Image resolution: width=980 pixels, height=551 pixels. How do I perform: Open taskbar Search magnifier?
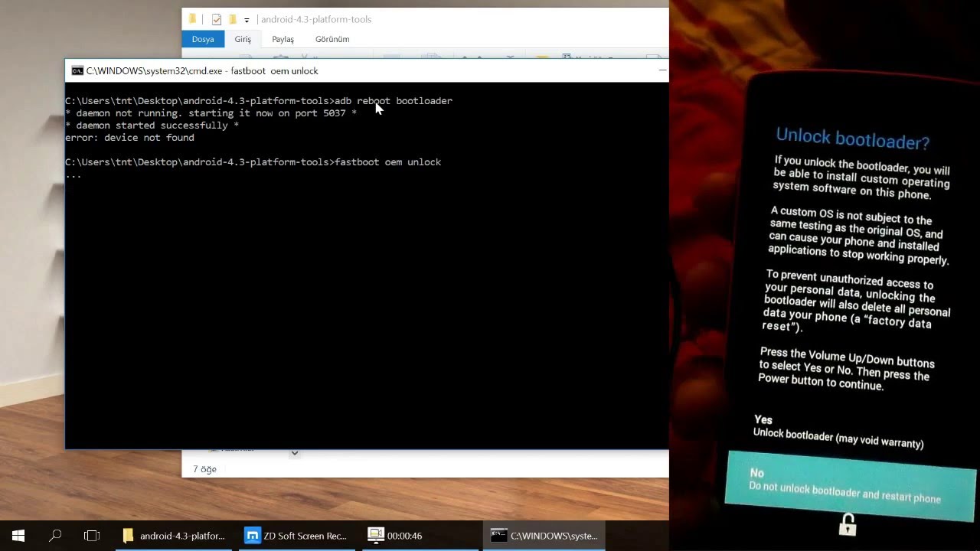55,536
